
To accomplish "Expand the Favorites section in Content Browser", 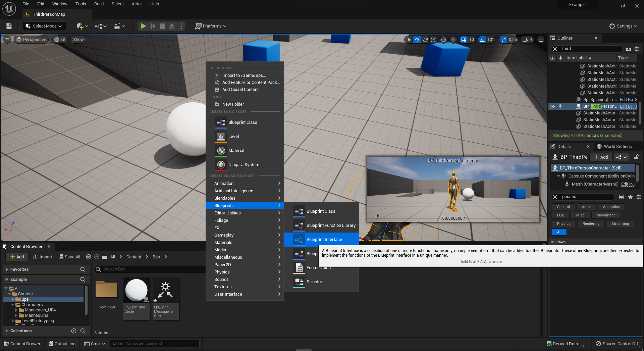I will [x=6, y=269].
